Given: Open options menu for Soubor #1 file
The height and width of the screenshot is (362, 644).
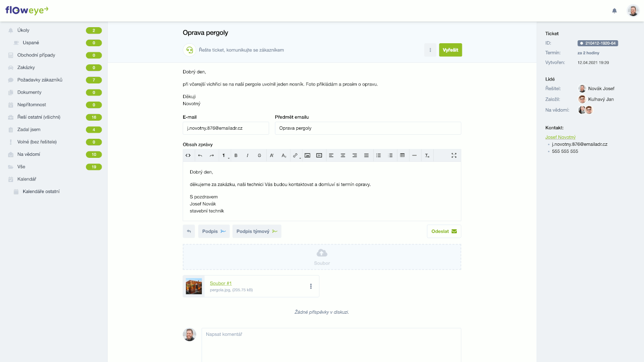Looking at the screenshot, I should pyautogui.click(x=311, y=286).
